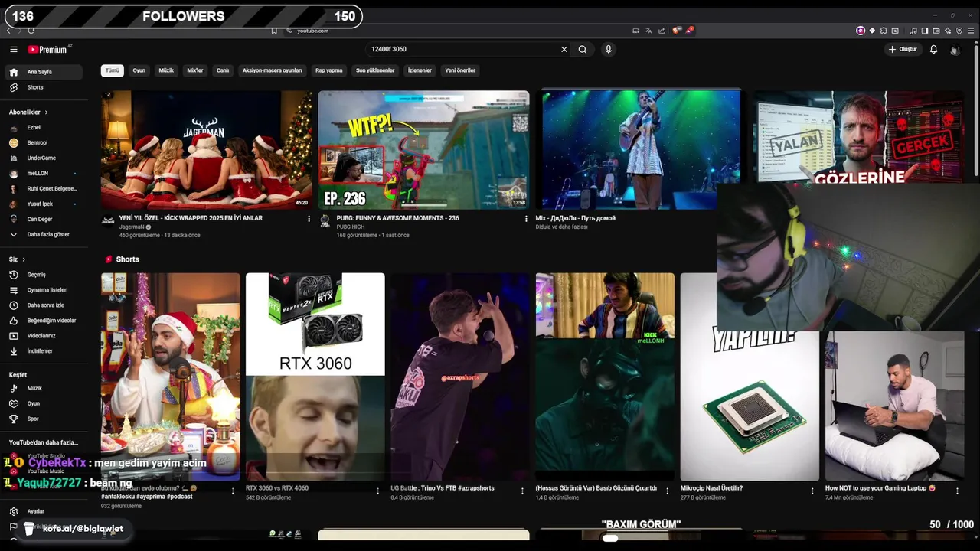Toggle the browser sidebar panel icon
Image resolution: width=980 pixels, height=551 pixels.
point(925,31)
